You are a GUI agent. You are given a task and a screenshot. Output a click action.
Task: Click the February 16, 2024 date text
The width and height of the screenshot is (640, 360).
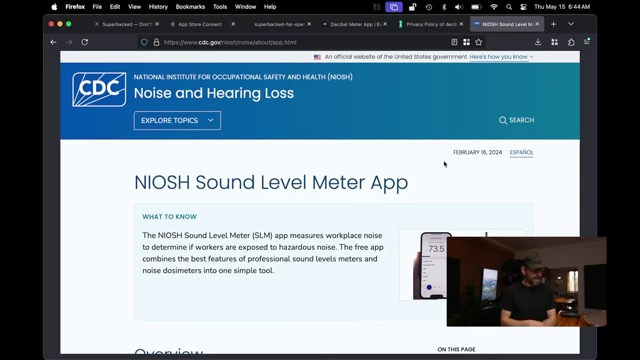[477, 152]
